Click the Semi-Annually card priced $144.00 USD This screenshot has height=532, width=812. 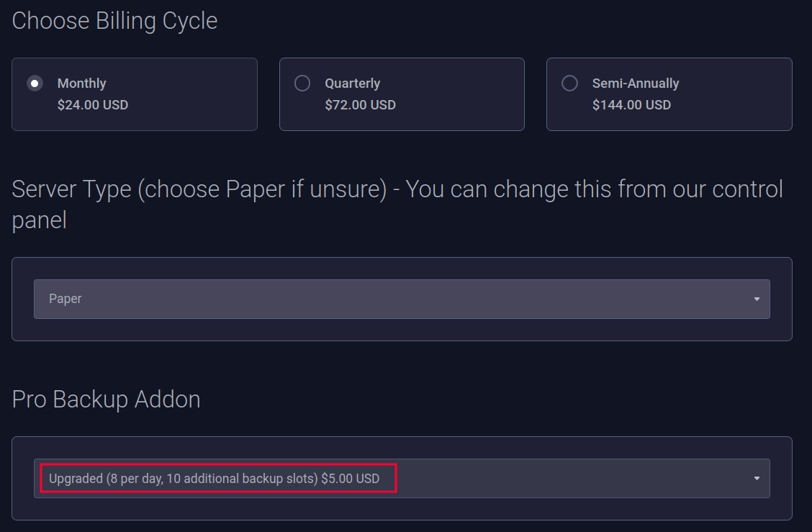(669, 94)
